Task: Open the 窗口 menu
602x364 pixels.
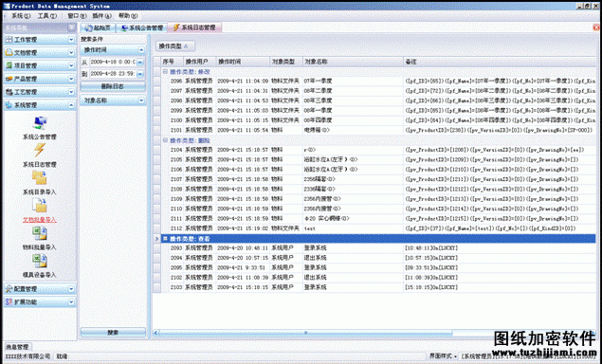Action: coord(77,16)
